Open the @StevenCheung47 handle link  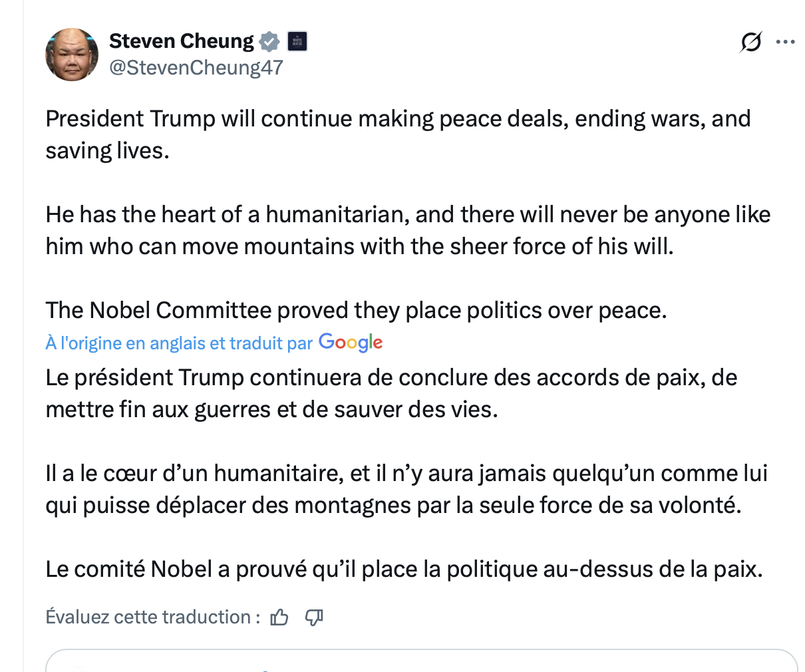[196, 67]
